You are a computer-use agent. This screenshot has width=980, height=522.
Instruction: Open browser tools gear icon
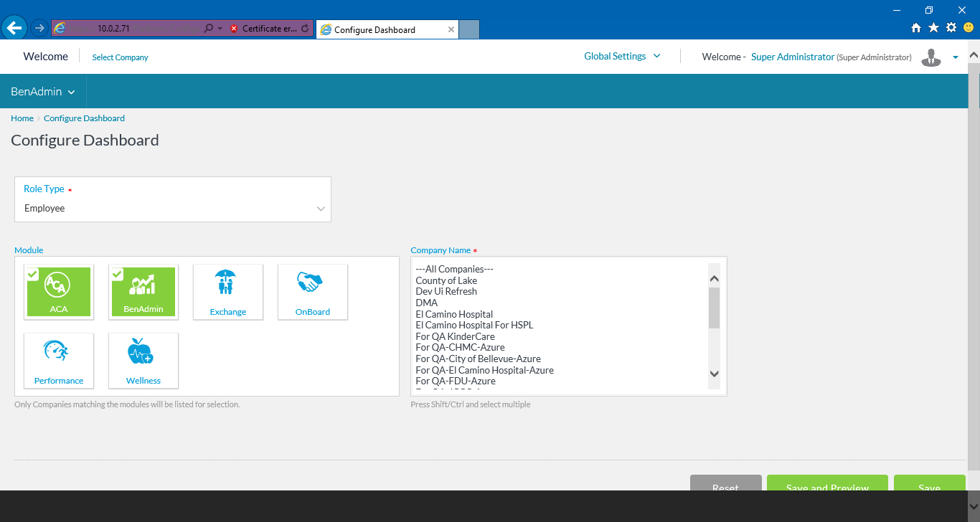click(951, 28)
